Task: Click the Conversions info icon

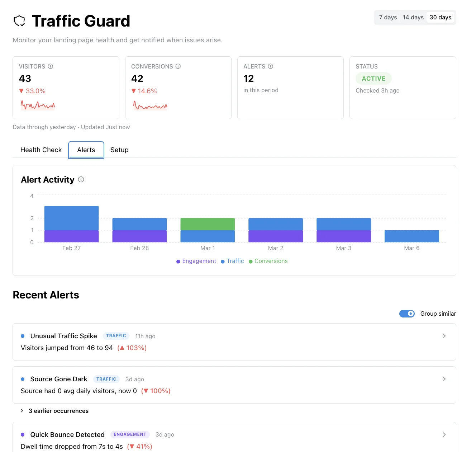Action: pos(178,66)
